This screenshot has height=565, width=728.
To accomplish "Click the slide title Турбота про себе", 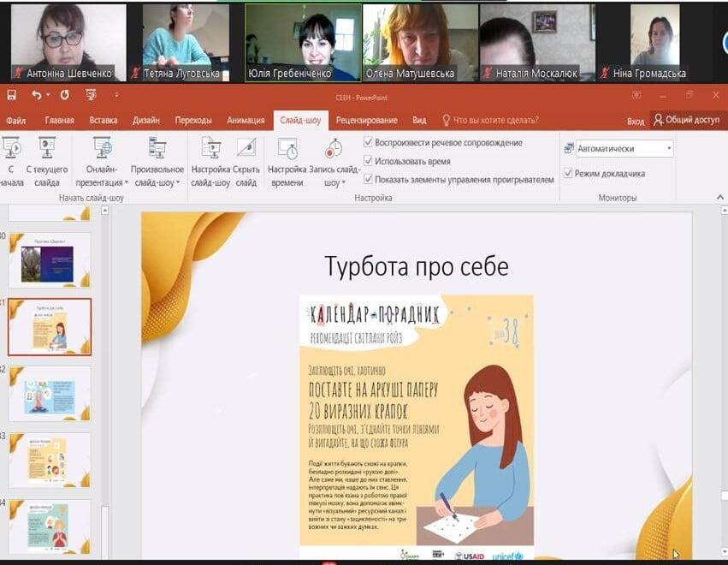I will (417, 267).
